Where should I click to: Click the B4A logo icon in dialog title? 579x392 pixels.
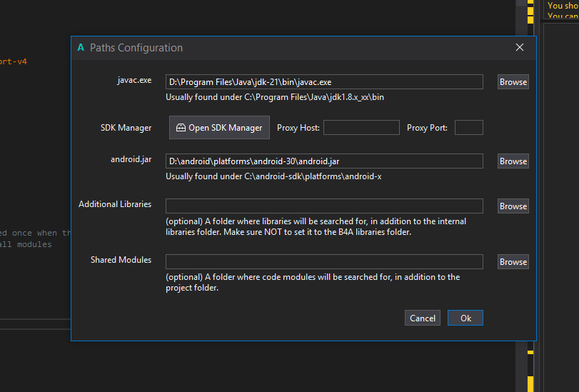pos(81,48)
